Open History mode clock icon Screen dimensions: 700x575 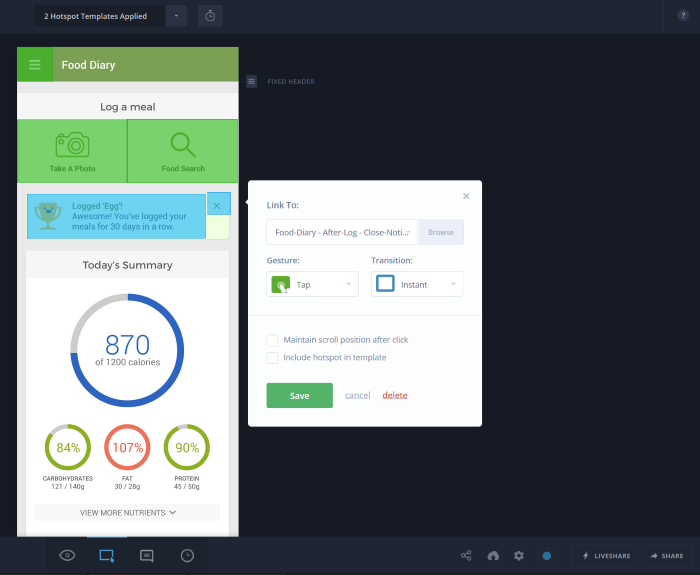[x=187, y=555]
